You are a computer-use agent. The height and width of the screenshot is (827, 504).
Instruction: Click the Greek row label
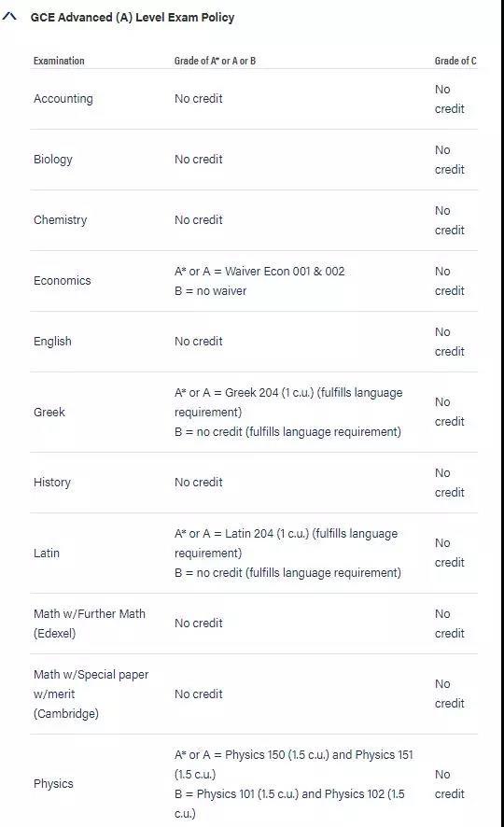[x=49, y=412]
